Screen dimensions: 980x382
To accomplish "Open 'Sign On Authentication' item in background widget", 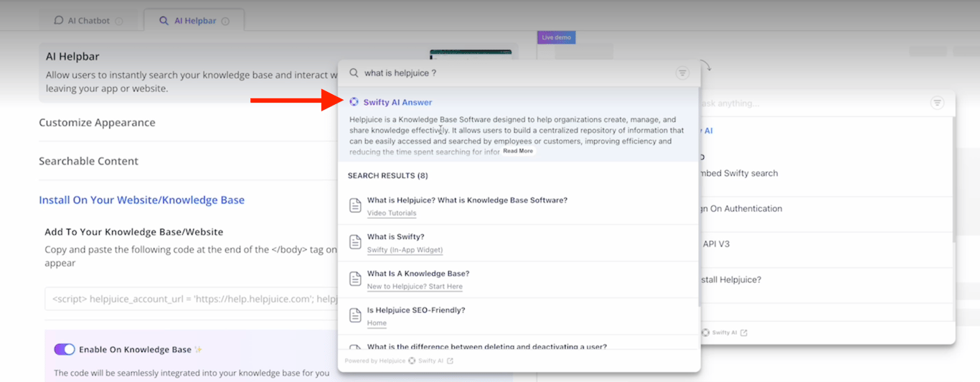I will pyautogui.click(x=742, y=209).
